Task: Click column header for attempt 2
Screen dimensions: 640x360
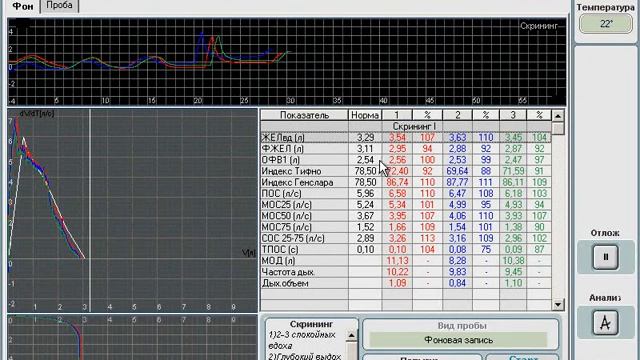Action: 457,115
